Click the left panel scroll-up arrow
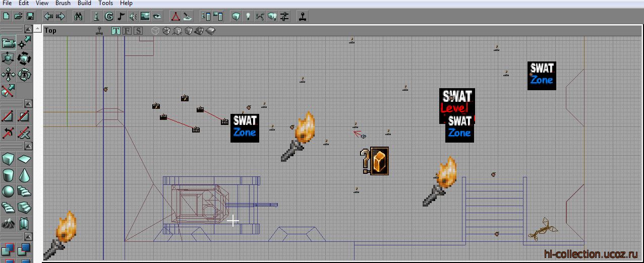 (37, 29)
